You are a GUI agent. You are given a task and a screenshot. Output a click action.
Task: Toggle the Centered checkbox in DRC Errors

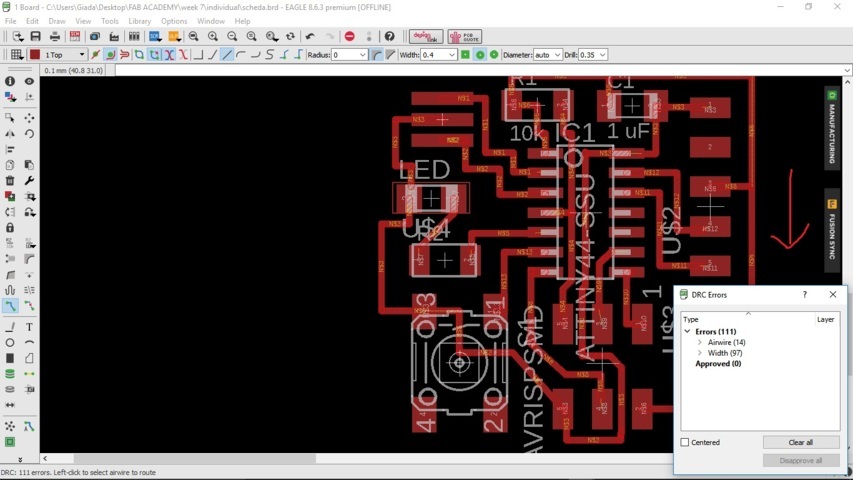pos(685,442)
